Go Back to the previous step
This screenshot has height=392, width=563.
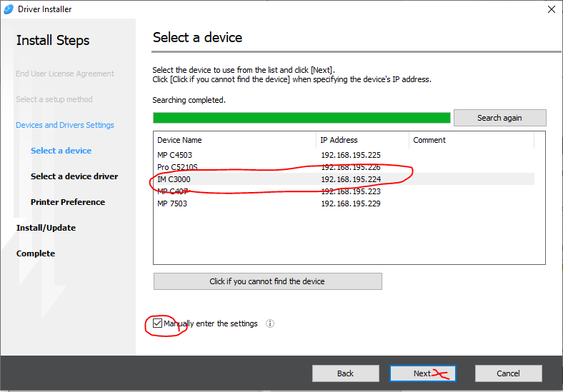click(345, 373)
